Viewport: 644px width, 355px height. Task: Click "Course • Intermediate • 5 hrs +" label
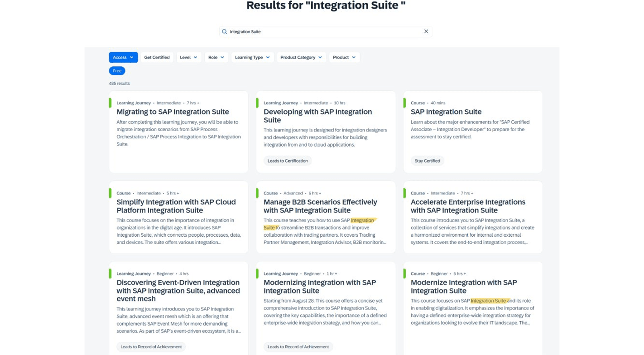(x=148, y=193)
